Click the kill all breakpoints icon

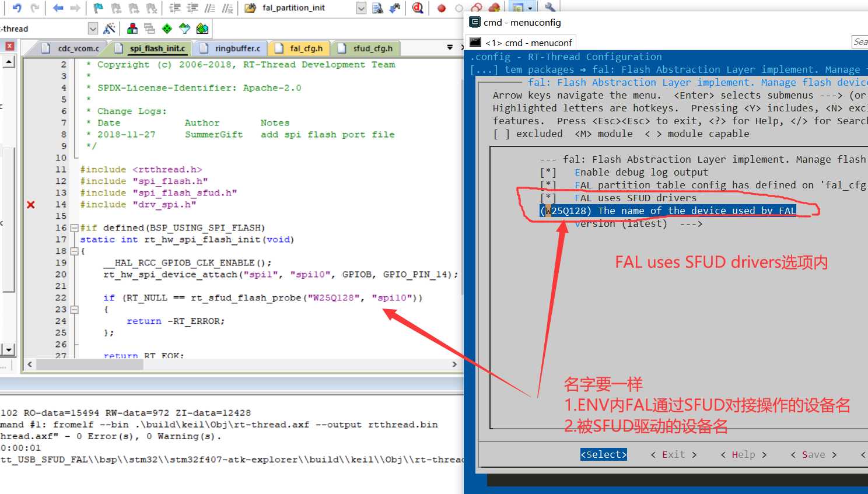pos(494,8)
